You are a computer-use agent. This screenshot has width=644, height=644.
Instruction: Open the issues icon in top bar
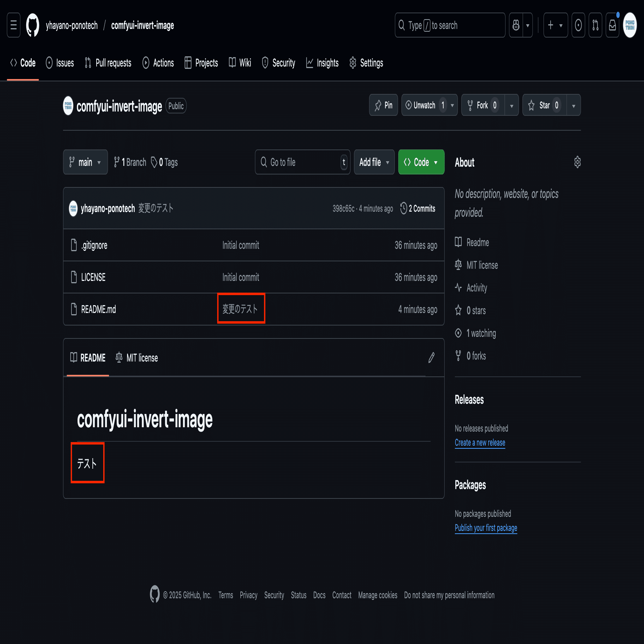click(578, 25)
